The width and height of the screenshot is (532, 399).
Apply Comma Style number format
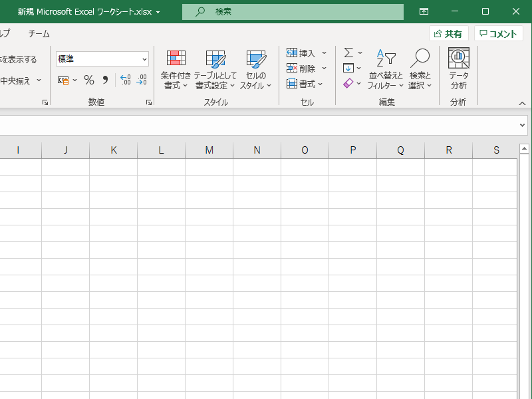105,80
